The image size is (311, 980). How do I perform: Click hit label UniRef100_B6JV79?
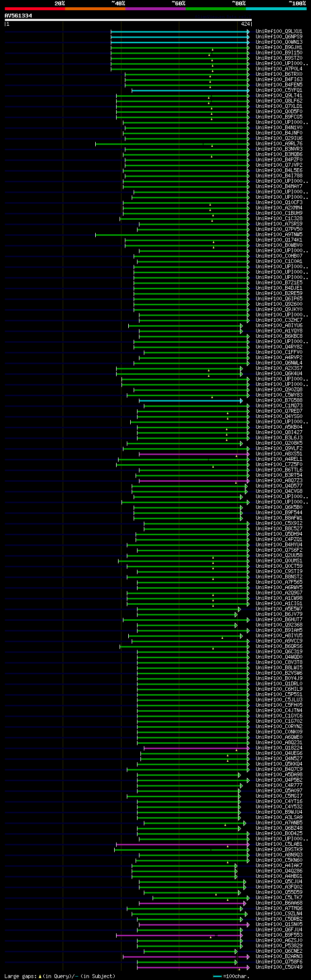279,614
